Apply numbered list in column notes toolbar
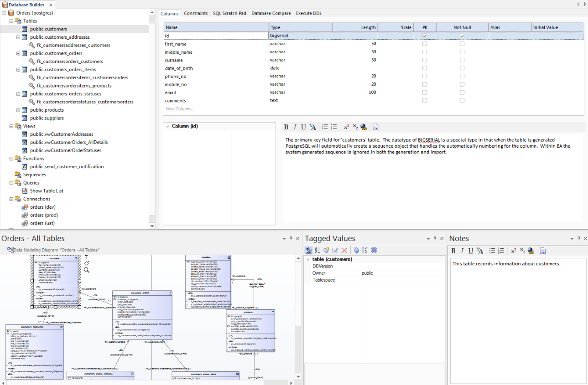The width and height of the screenshot is (588, 385). pyautogui.click(x=333, y=127)
